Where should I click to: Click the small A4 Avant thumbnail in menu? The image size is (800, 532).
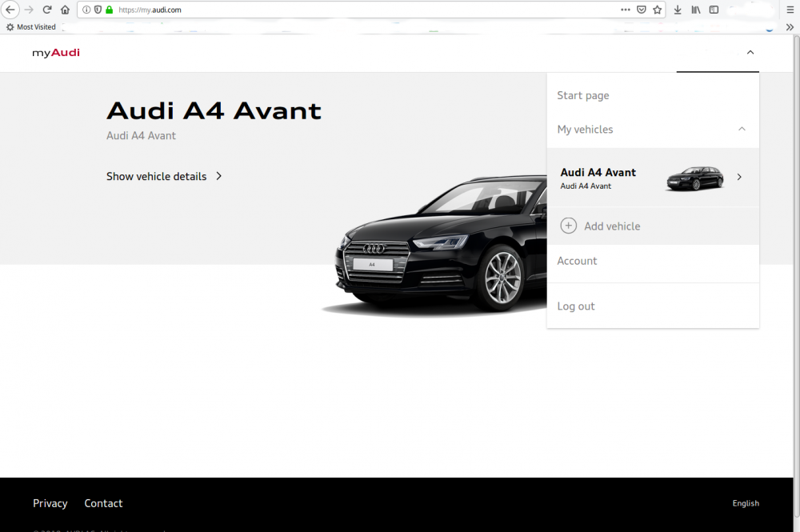694,178
